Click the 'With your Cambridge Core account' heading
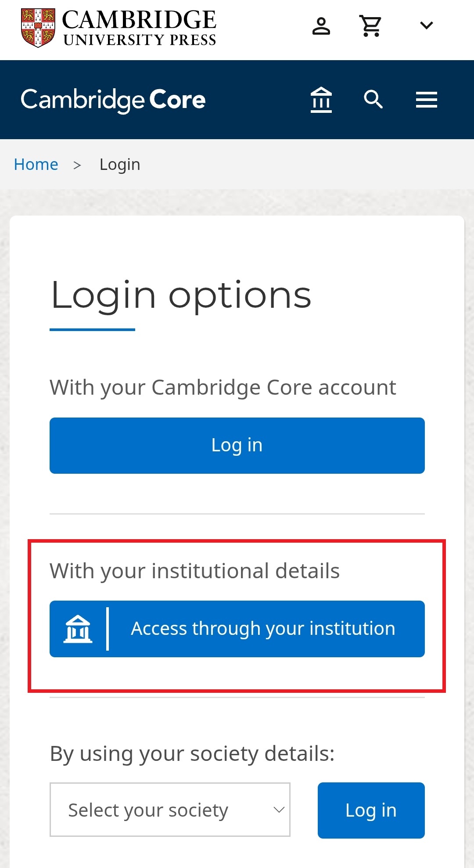This screenshot has width=474, height=868. (223, 387)
